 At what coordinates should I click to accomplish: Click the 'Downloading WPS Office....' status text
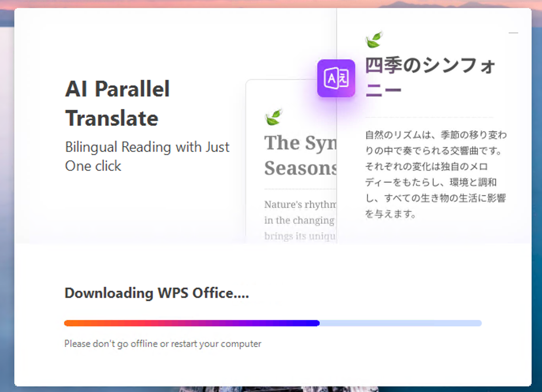click(x=157, y=293)
